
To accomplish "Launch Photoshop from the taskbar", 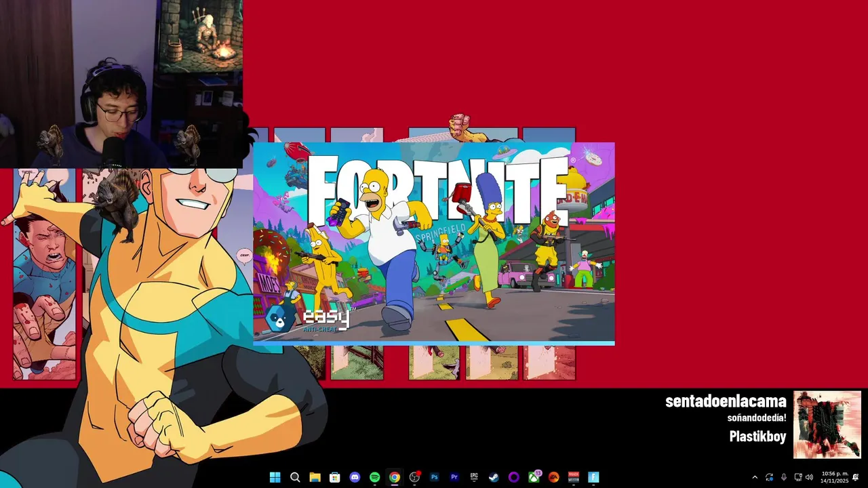I will [434, 477].
